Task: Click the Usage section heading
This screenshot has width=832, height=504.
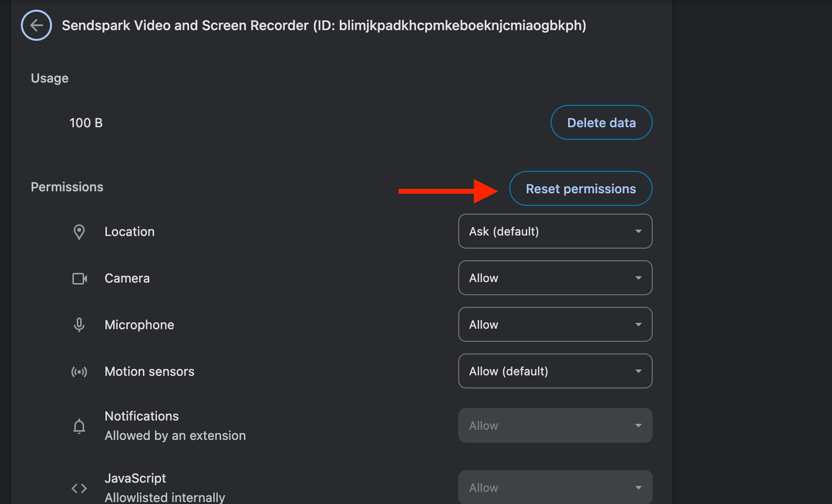Action: 50,78
